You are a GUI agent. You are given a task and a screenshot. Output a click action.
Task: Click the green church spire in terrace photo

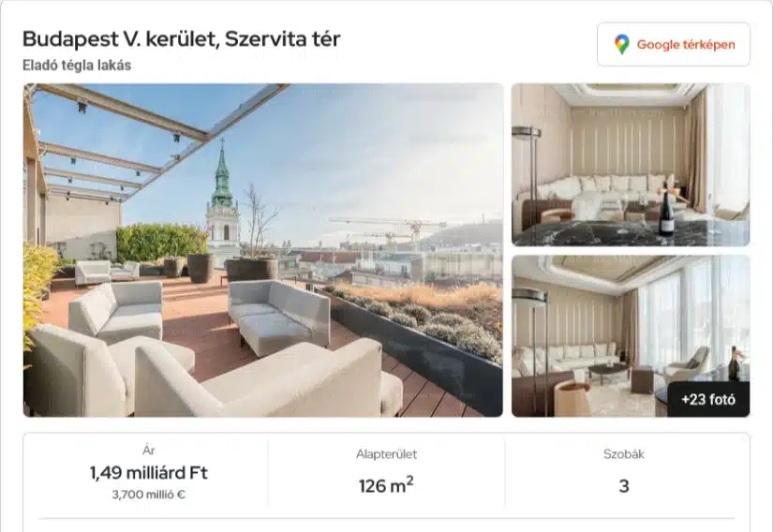click(222, 175)
